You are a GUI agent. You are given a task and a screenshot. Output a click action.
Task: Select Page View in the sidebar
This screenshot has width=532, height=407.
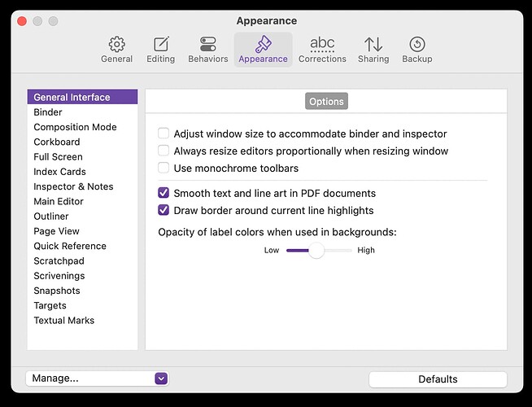[82, 231]
